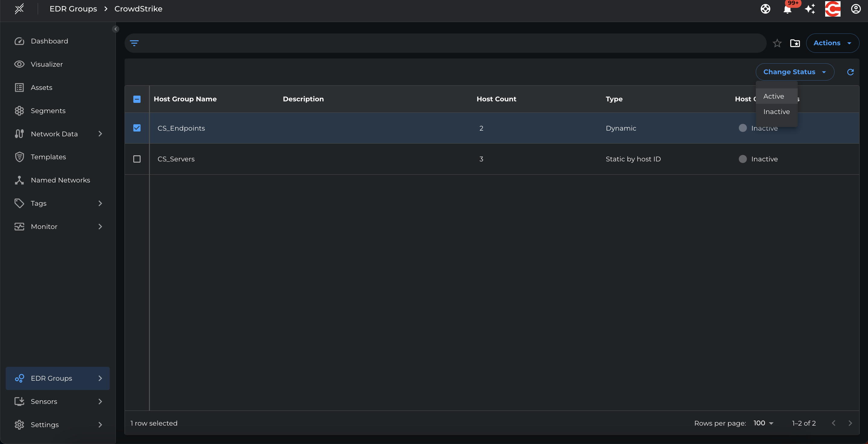Select Inactive from status menu

click(776, 112)
